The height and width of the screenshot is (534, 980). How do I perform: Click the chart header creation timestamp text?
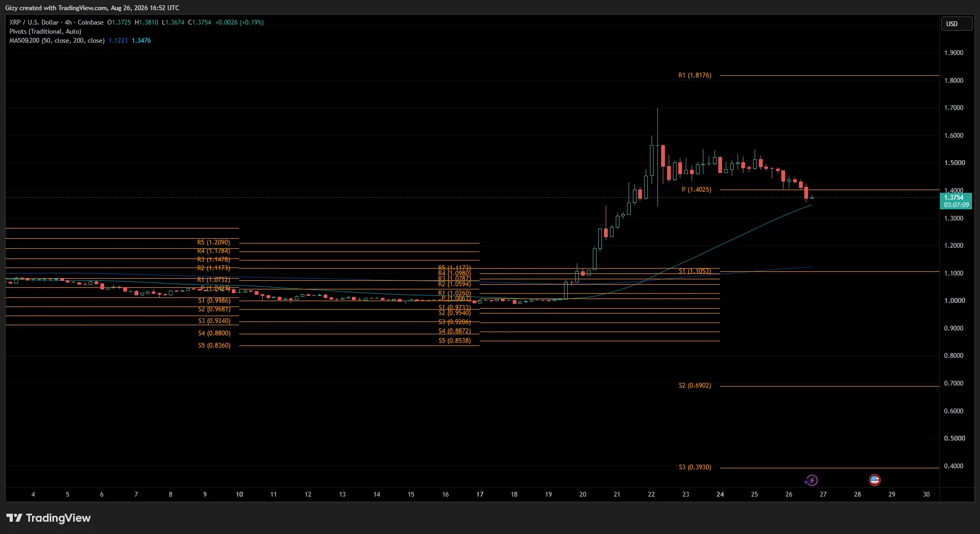pos(92,8)
